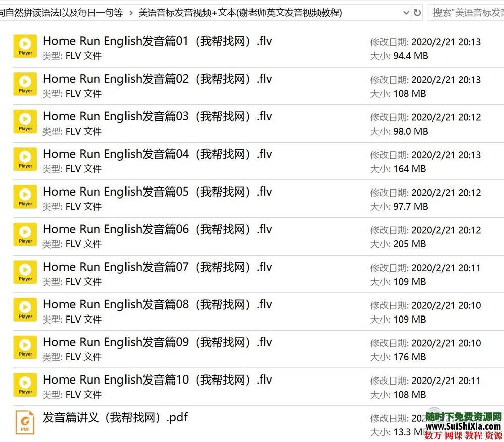Select the Player icon of 发音篇06
The height and width of the screenshot is (442, 504).
[x=25, y=234]
